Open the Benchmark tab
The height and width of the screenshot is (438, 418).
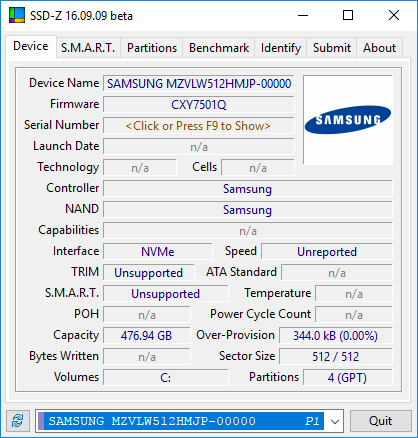pos(219,48)
